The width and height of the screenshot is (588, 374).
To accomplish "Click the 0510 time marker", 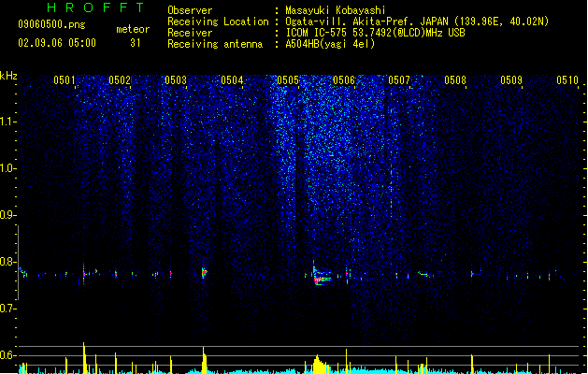I will (567, 80).
